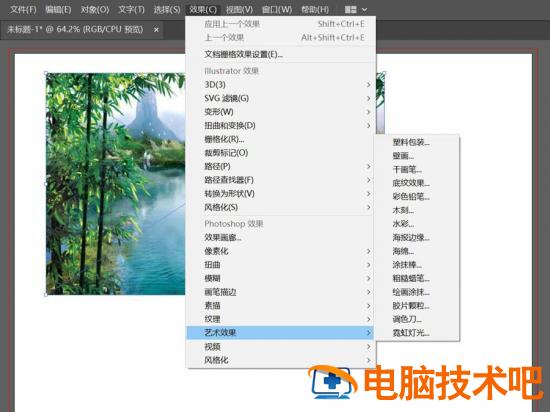
Task: Open the 文字(T) menu
Action: coord(131,9)
